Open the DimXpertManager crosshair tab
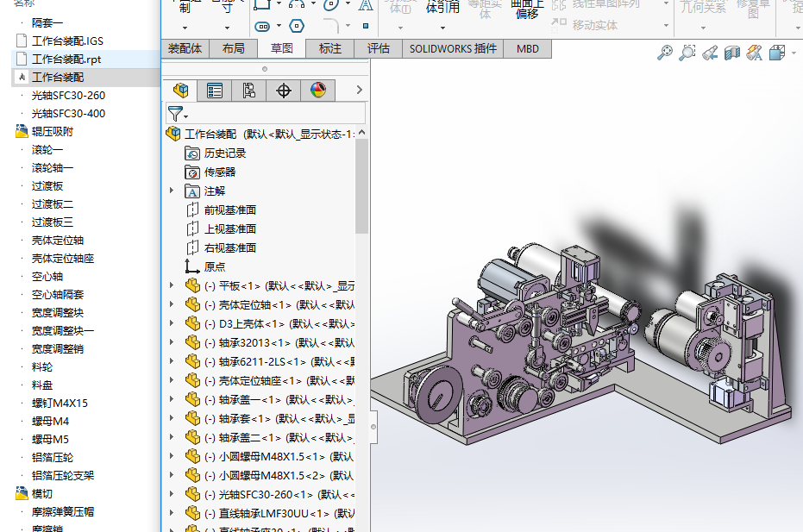Viewport: 803px width, 532px height. click(284, 90)
